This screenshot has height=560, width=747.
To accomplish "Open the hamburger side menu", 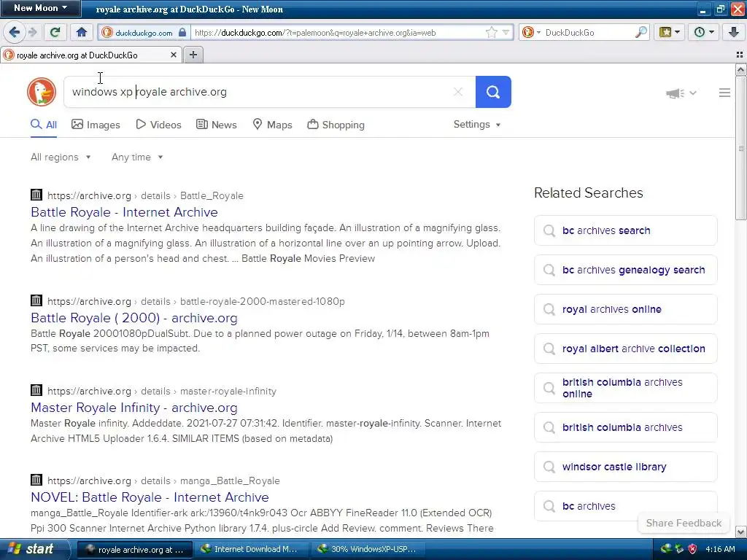I will point(724,93).
